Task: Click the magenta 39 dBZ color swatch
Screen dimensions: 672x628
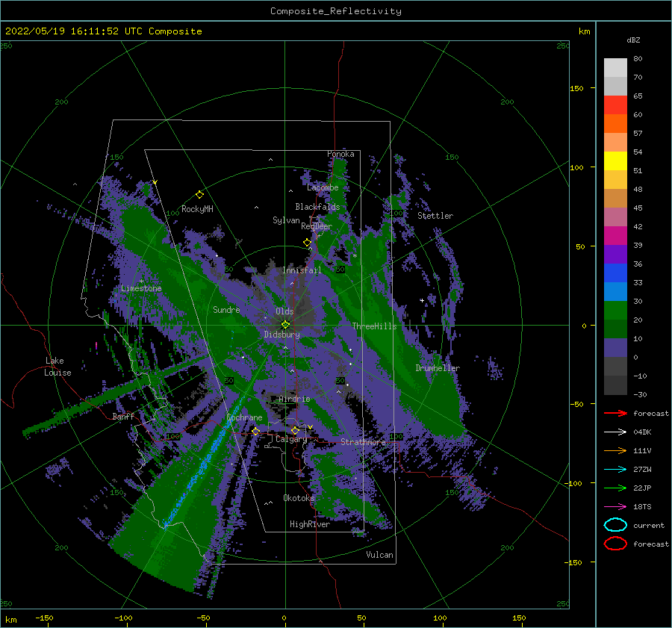Action: pyautogui.click(x=615, y=235)
